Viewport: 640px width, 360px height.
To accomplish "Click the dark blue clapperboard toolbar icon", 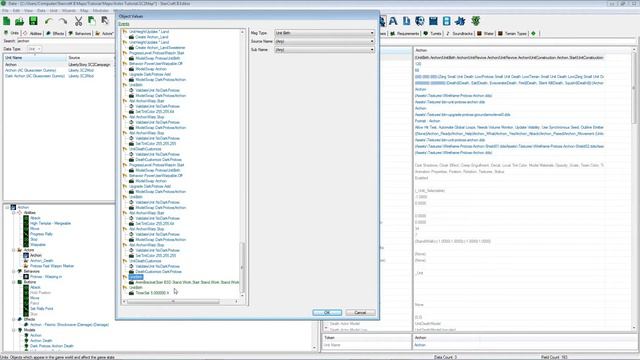I will pyautogui.click(x=433, y=21).
